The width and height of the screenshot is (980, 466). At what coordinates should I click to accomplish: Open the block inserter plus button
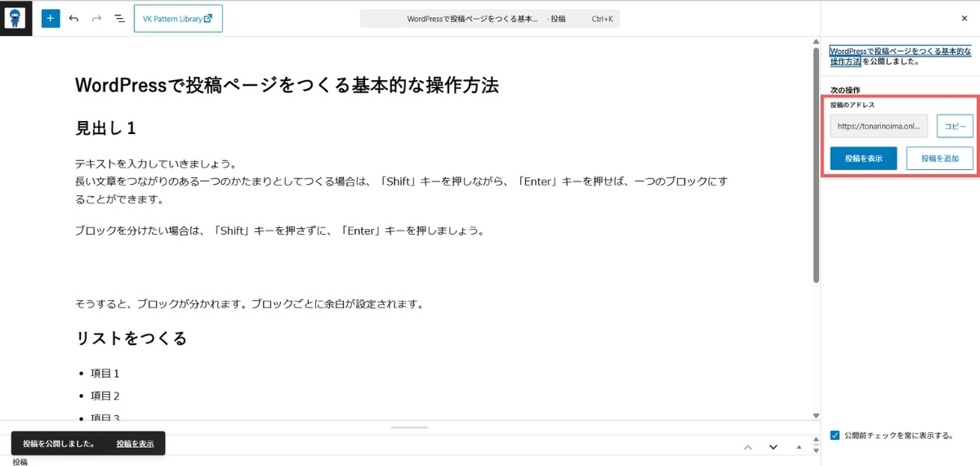click(51, 18)
